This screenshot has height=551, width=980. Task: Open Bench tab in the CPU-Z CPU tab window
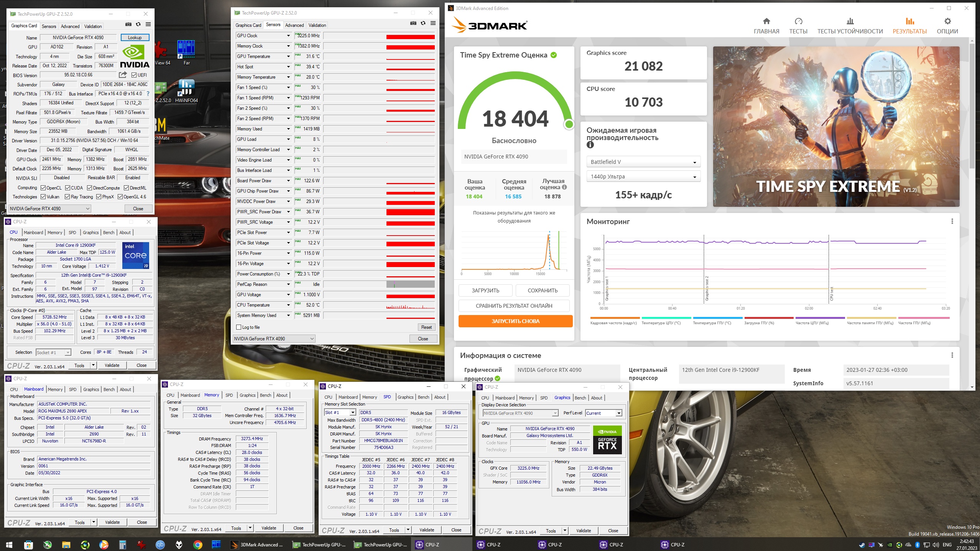tap(109, 233)
